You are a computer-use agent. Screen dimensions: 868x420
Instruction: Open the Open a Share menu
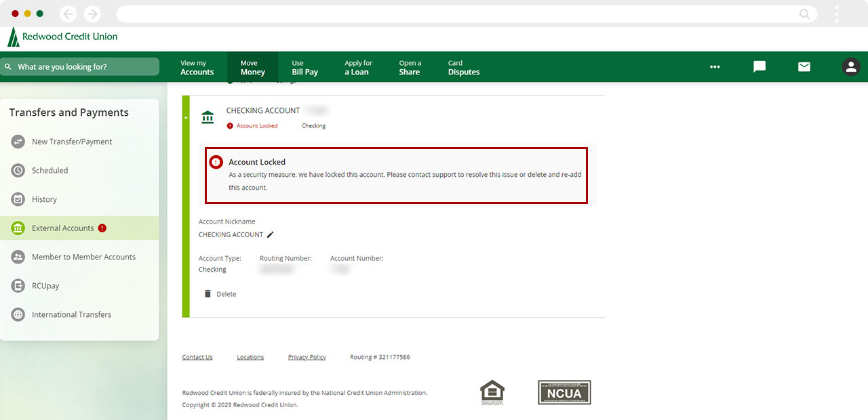coord(410,67)
